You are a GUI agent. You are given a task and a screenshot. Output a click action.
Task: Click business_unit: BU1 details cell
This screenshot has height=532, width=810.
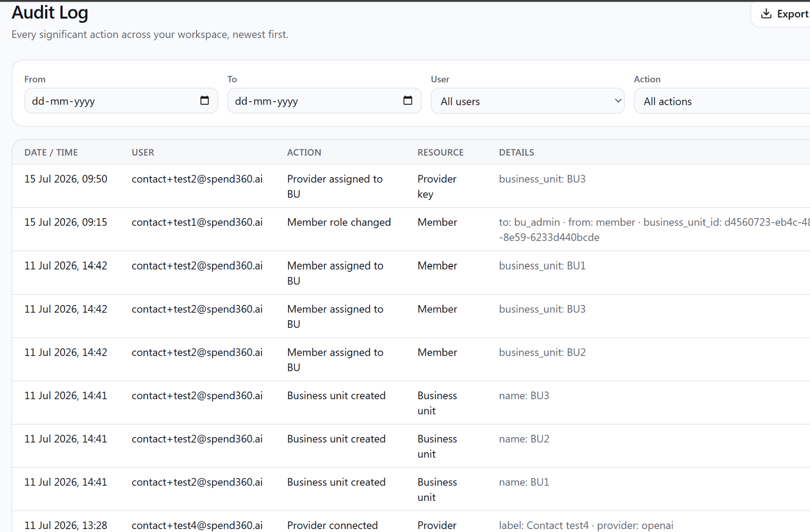coord(542,266)
